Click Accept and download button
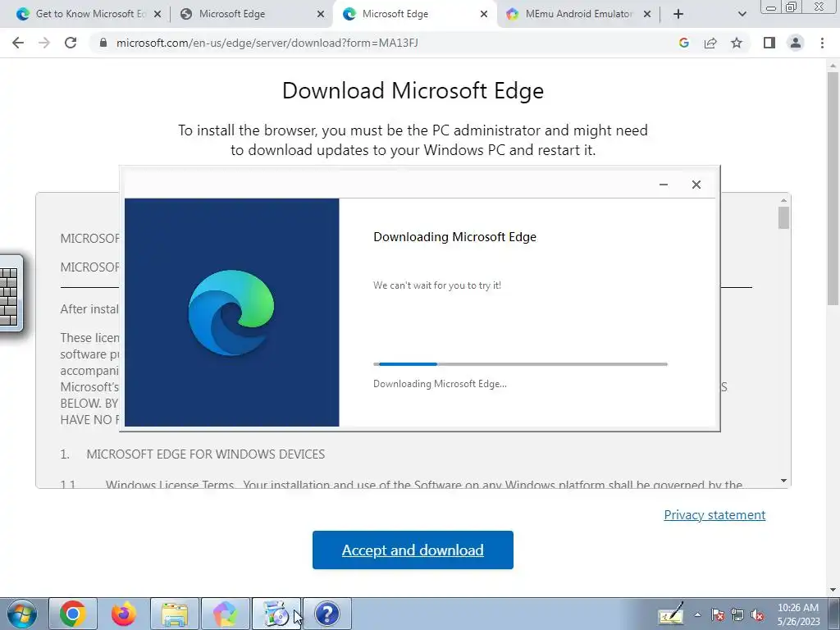 click(x=413, y=550)
